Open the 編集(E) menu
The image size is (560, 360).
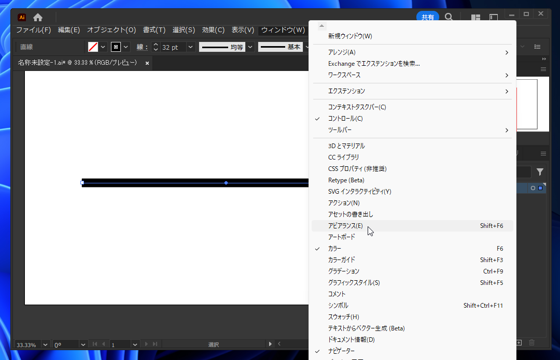point(69,30)
